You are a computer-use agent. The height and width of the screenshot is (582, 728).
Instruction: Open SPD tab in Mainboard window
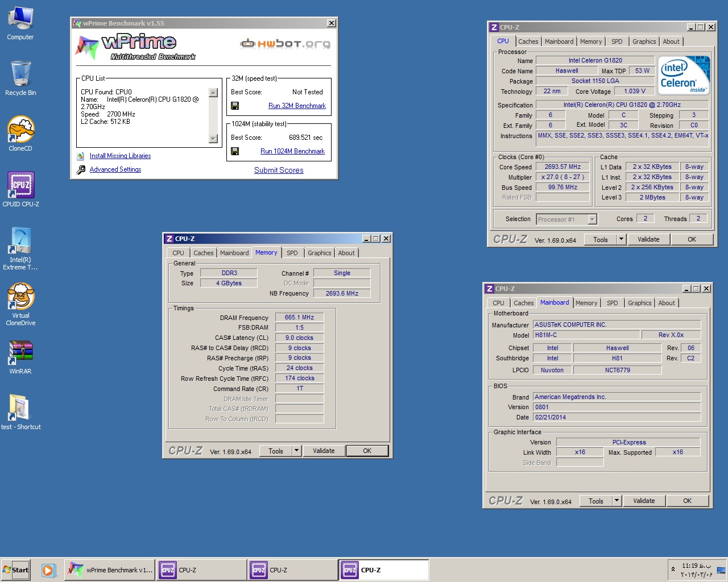coord(612,303)
